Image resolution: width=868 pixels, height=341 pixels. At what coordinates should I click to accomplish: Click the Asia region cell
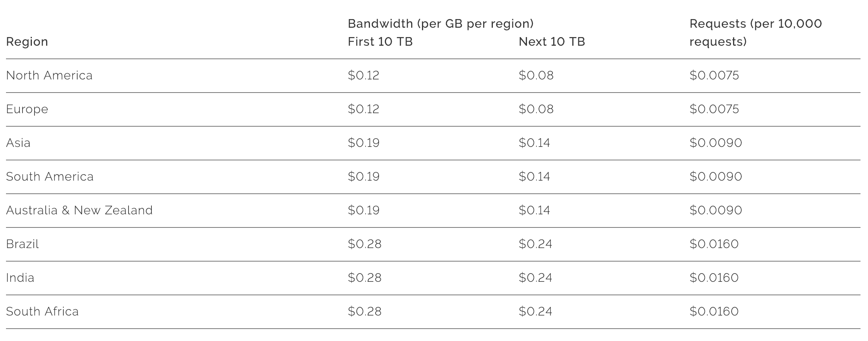pos(18,143)
